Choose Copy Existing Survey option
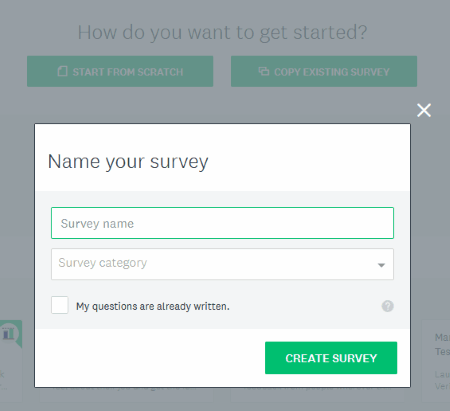Viewport: 450px width, 411px height. [x=324, y=71]
